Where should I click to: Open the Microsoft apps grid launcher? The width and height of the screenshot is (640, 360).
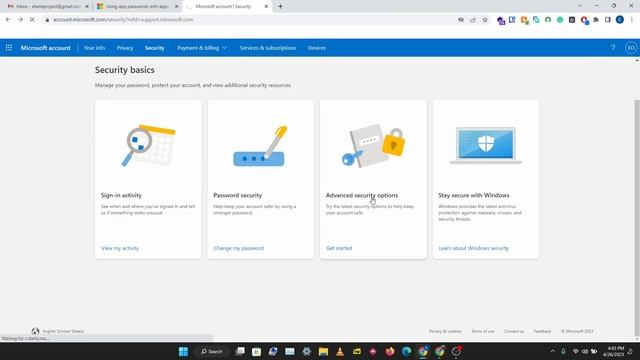[x=9, y=48]
